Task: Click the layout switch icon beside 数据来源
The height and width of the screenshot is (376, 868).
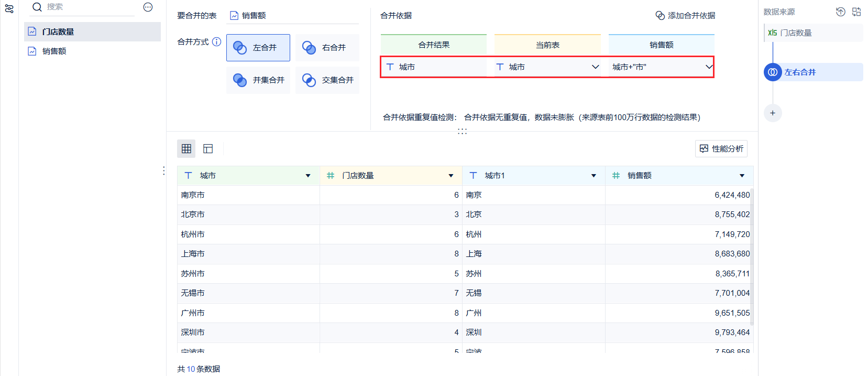Action: click(x=856, y=12)
